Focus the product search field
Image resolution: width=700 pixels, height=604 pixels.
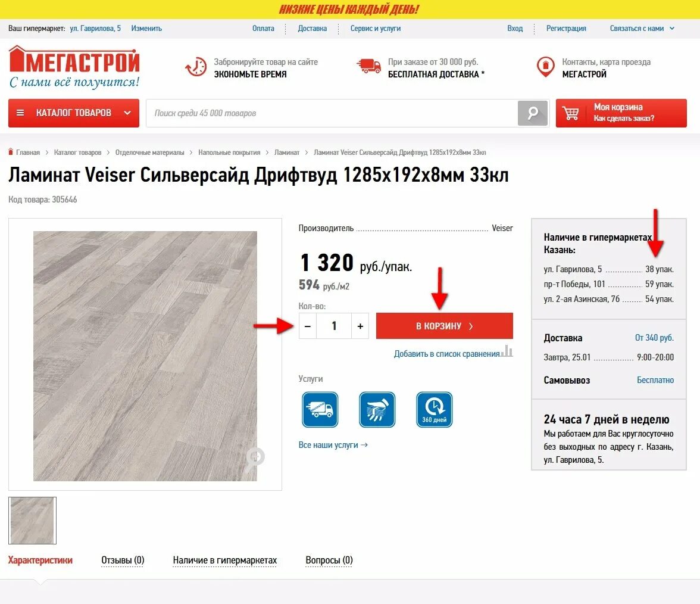[332, 113]
